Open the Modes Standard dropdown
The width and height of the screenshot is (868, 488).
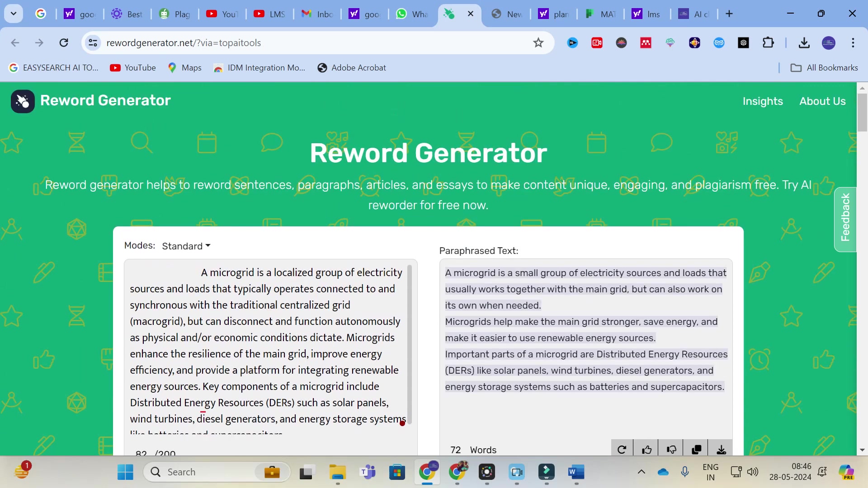186,246
